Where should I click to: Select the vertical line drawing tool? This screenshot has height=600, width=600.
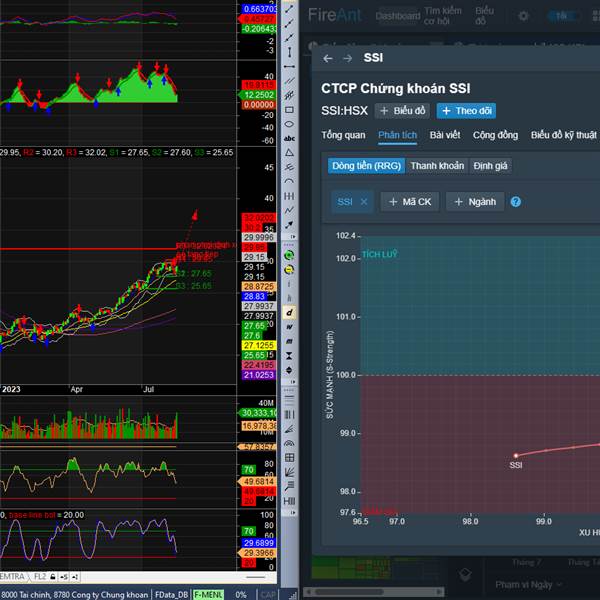(289, 52)
